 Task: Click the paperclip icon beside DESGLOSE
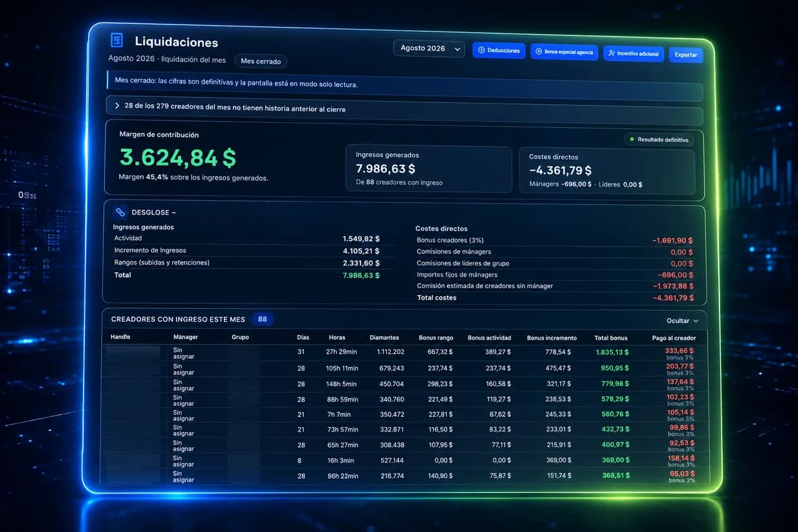[120, 212]
